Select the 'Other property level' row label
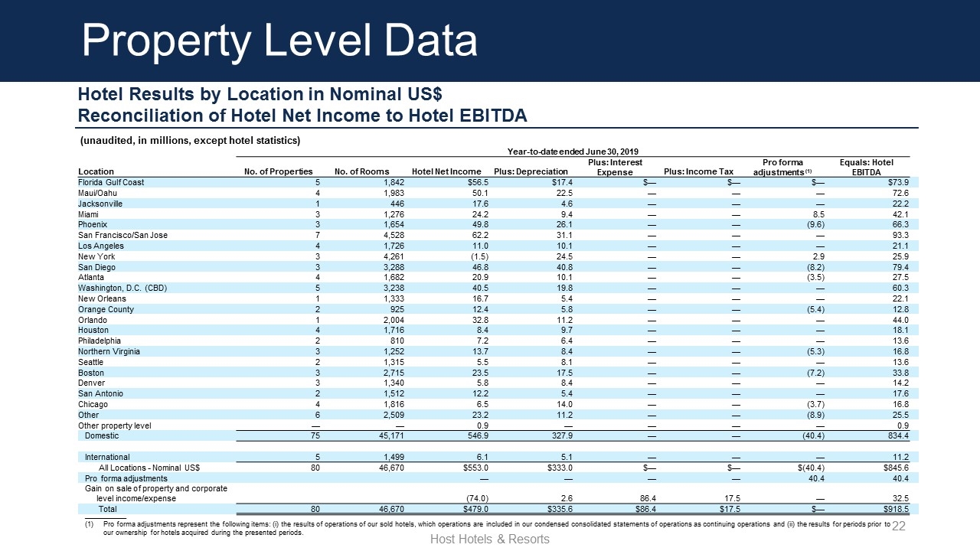 pyautogui.click(x=115, y=425)
